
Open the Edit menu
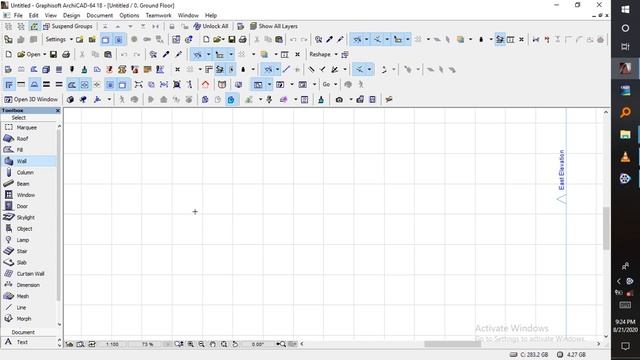pos(33,15)
